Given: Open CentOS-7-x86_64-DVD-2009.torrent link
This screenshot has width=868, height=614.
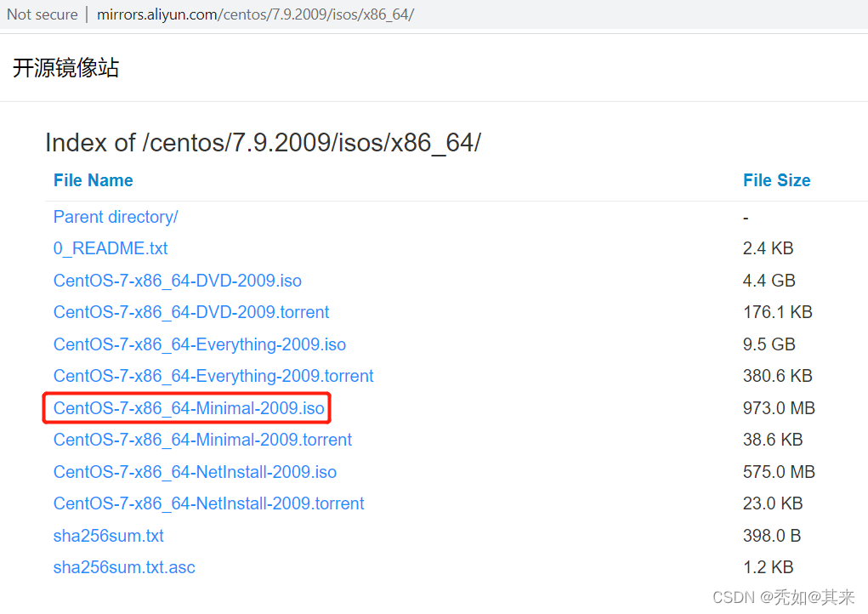Looking at the screenshot, I should [x=191, y=312].
